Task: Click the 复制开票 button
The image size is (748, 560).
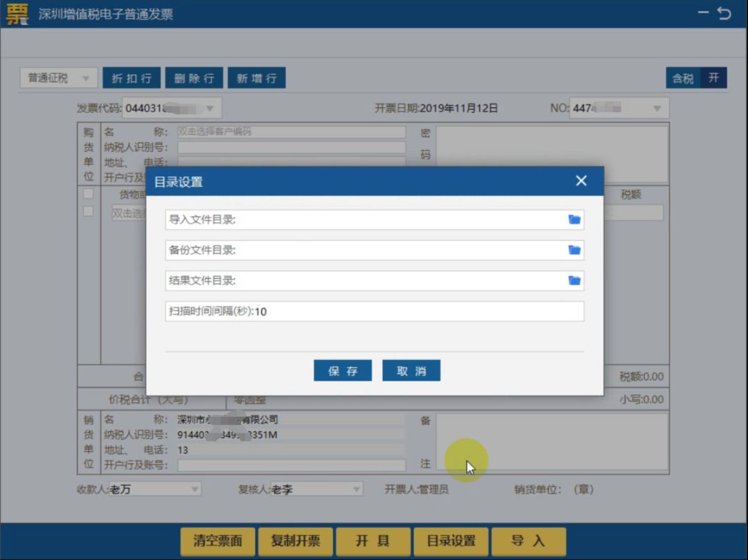Action: 295,541
